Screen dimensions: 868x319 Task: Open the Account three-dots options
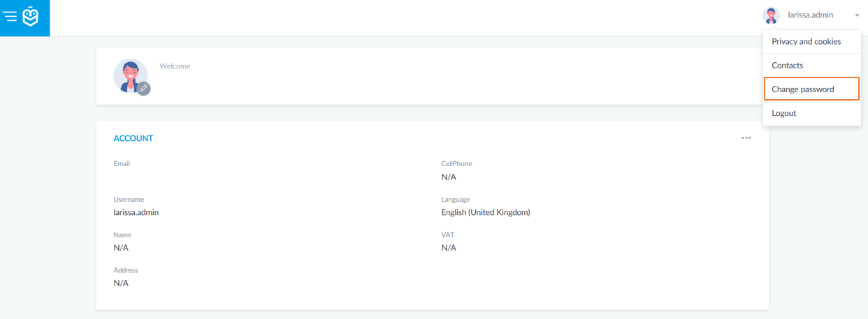(x=746, y=138)
